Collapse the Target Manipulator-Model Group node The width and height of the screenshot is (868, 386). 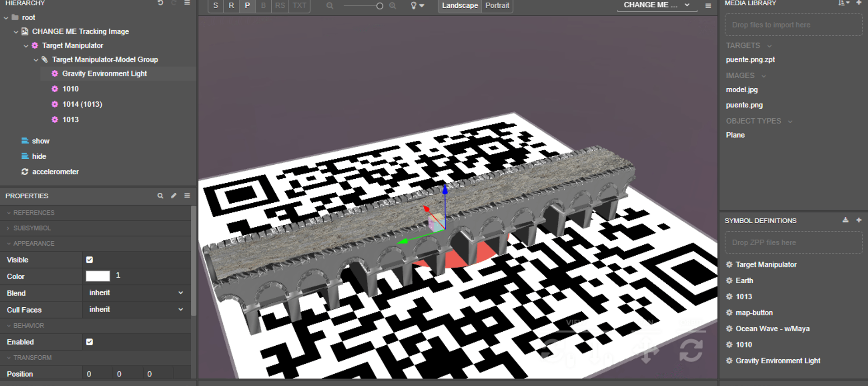pyautogui.click(x=36, y=60)
